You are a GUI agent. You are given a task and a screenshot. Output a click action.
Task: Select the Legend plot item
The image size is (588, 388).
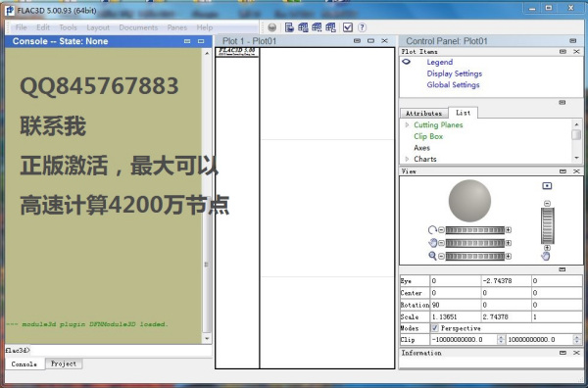(x=439, y=62)
